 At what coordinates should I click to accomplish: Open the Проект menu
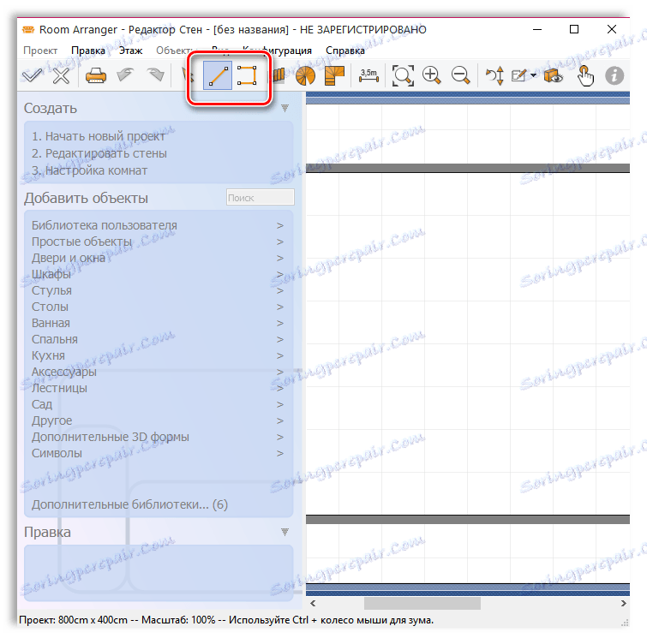(x=40, y=51)
